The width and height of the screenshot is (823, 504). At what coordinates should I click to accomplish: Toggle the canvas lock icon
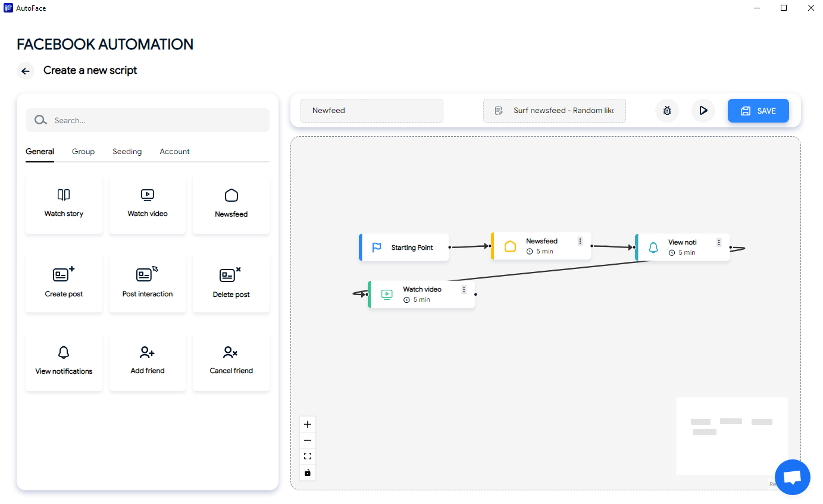308,472
